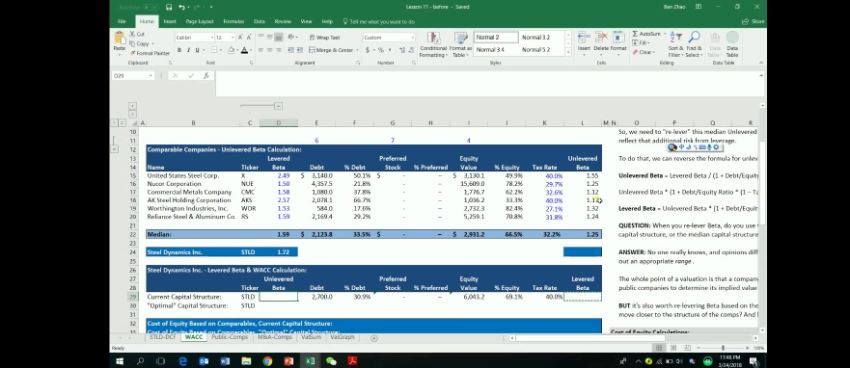Click the new sheet plus button

374,338
